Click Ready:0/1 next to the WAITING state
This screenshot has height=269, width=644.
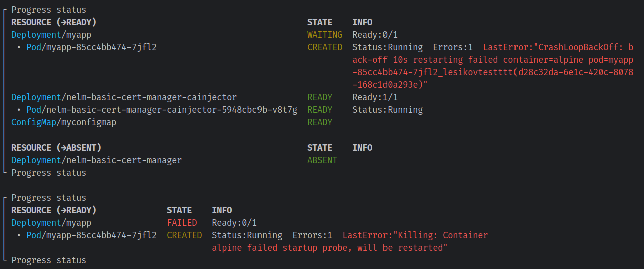point(375,35)
